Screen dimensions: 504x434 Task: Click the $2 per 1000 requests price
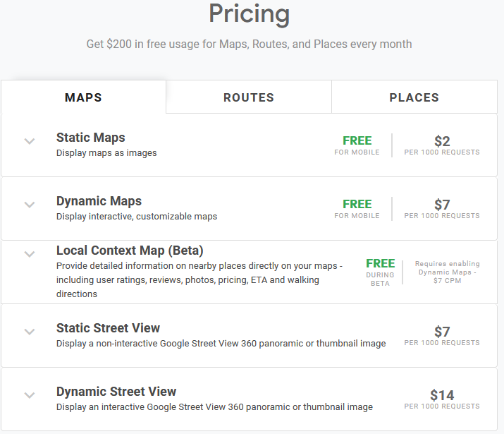click(442, 143)
